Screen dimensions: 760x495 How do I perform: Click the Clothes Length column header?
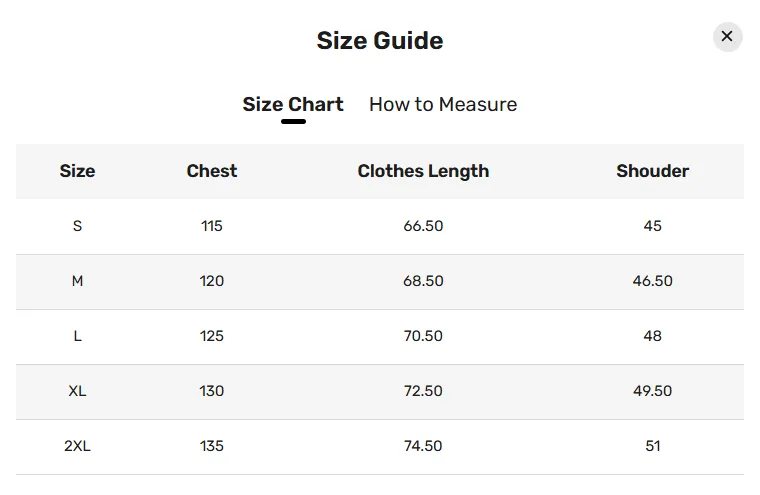[423, 171]
